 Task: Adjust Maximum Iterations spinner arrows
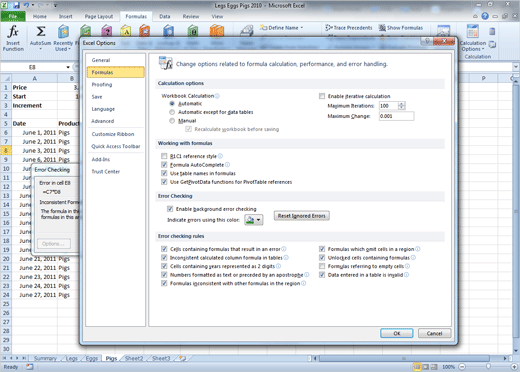[402, 106]
